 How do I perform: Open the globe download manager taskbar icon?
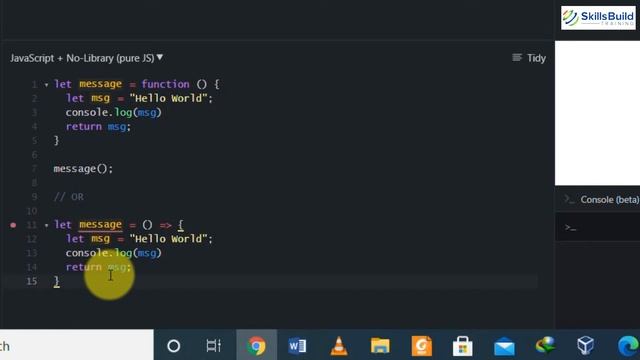coord(545,345)
